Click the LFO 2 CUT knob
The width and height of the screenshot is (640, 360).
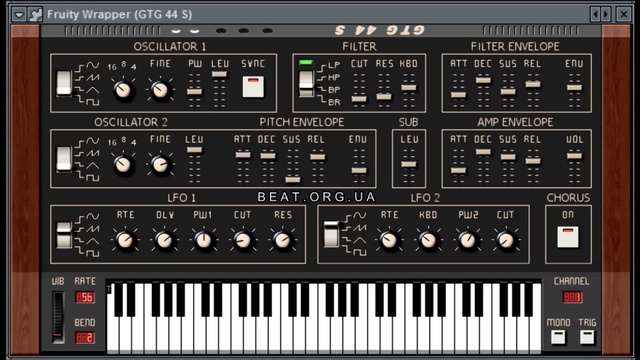[506, 240]
